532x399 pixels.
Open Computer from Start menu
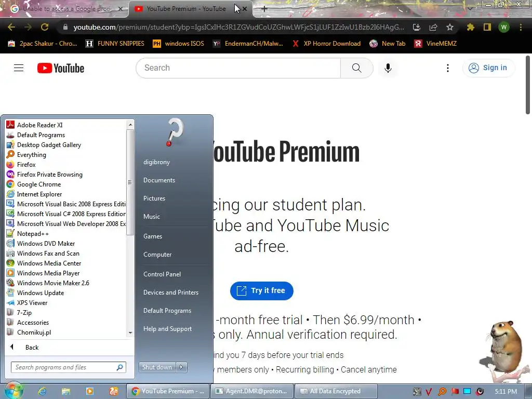[157, 255]
